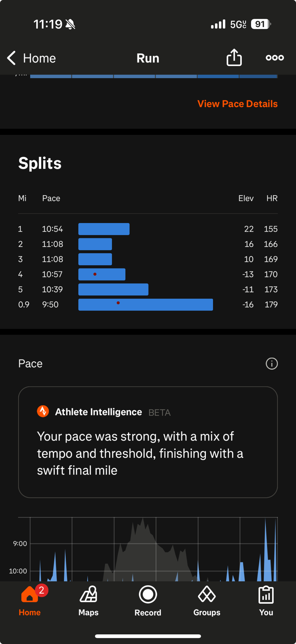Tap the battery indicator in status bar

point(261,24)
